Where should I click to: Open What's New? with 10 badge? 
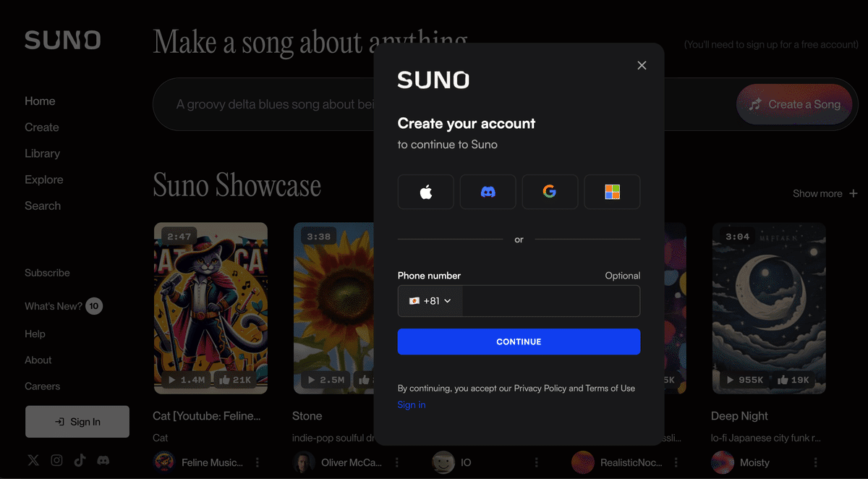point(64,306)
